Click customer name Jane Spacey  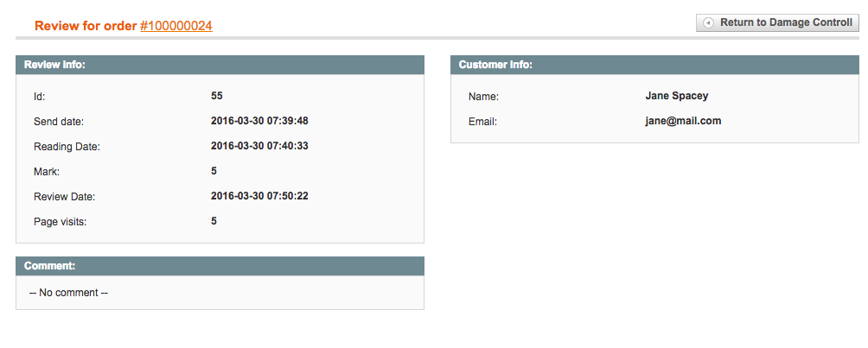pos(676,96)
